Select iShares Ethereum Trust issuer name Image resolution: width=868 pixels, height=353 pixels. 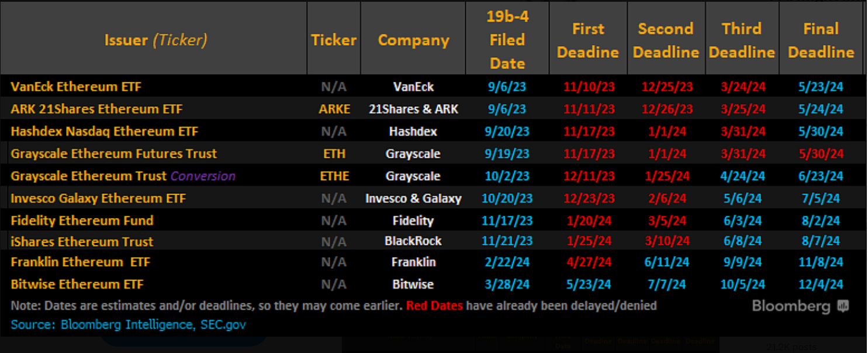coord(82,241)
